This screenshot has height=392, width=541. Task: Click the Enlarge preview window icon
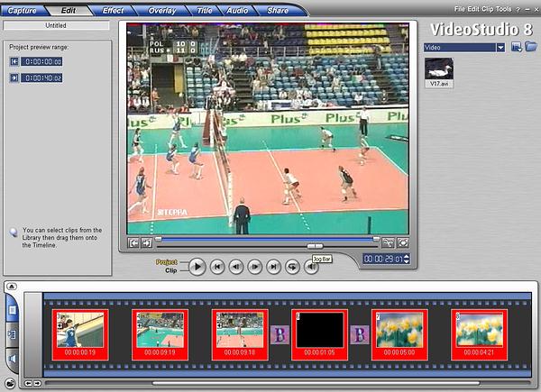[x=404, y=242]
